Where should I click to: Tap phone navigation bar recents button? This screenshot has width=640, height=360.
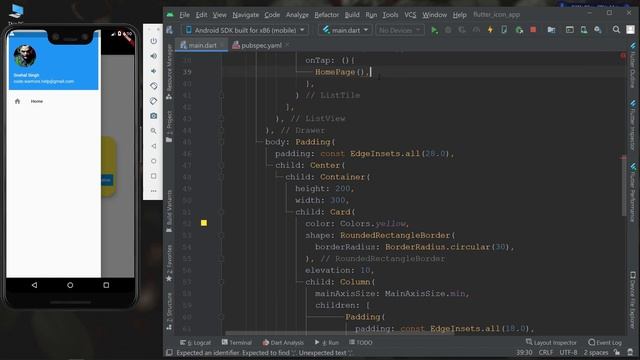106,285
